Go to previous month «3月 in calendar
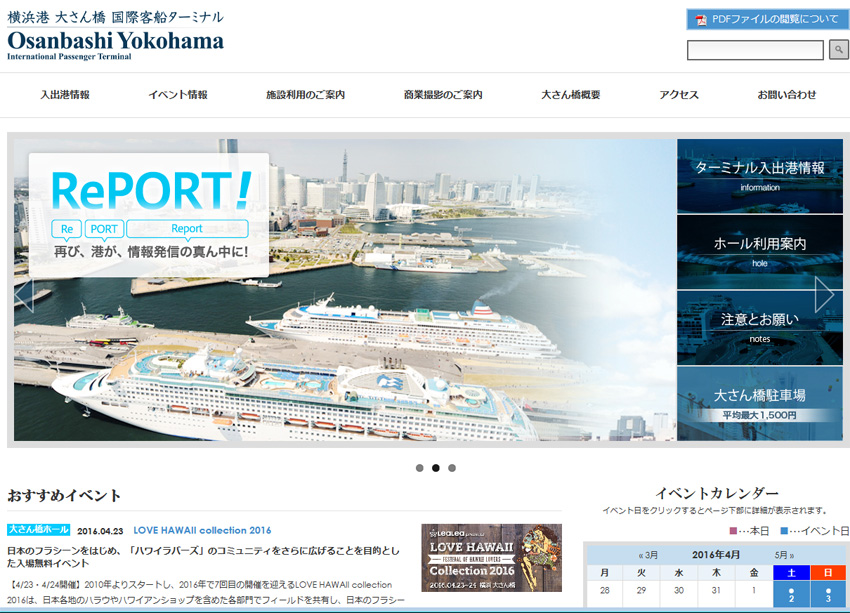Screen dimensions: 850x613 (x=649, y=555)
